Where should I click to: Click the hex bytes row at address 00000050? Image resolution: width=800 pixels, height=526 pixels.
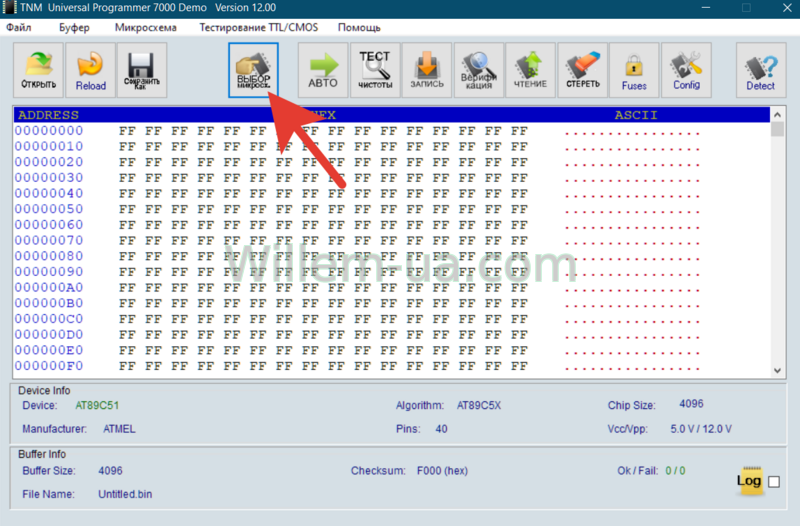tap(322, 210)
